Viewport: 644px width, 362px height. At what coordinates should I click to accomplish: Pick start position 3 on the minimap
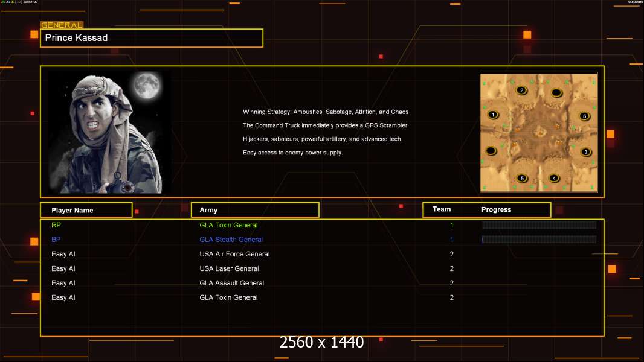point(585,152)
